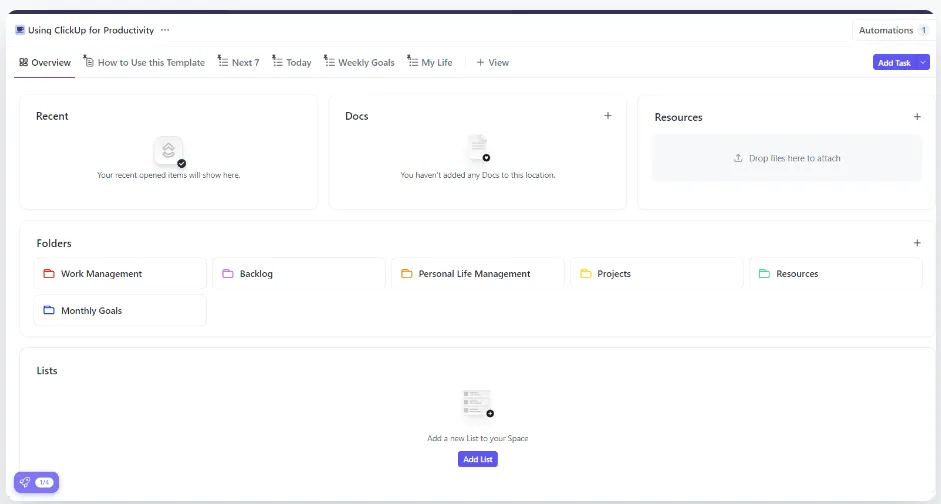Click the Folders section heading
Viewport: 941px width, 504px height.
coord(54,243)
